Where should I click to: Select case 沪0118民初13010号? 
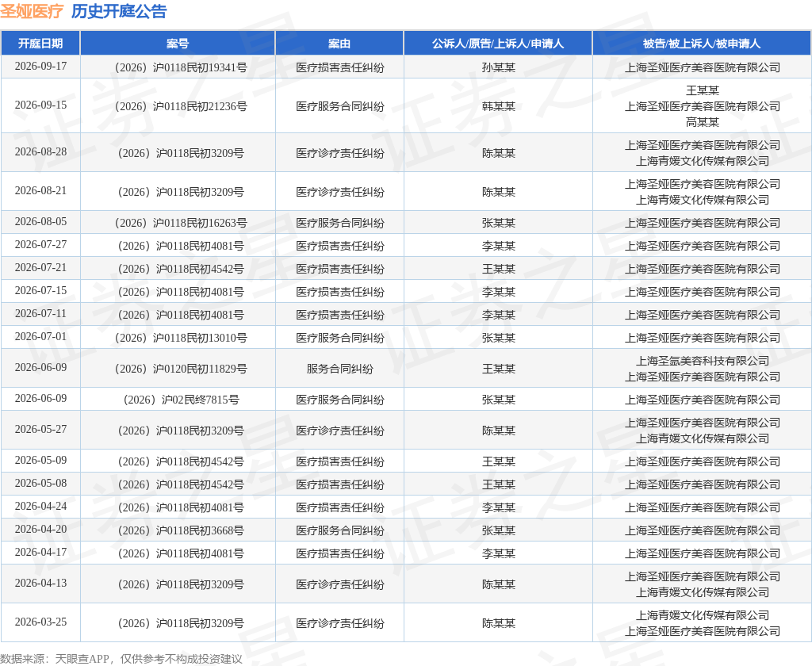tap(181, 338)
